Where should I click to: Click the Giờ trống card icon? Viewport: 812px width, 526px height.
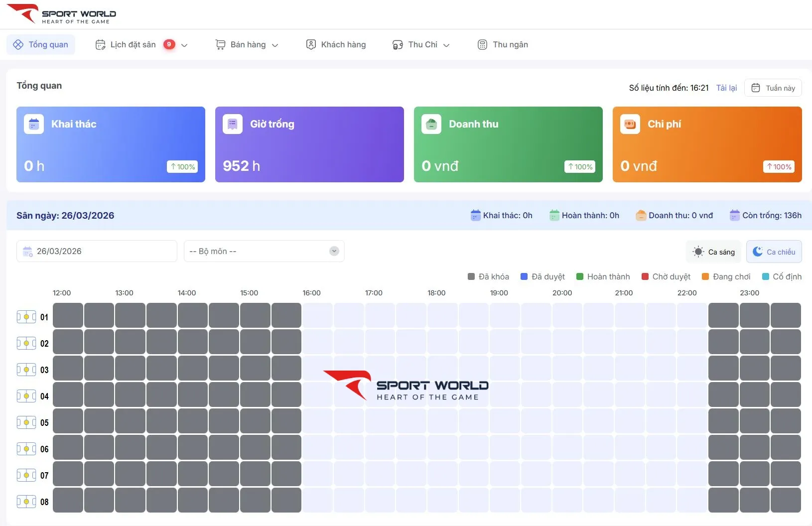[233, 124]
